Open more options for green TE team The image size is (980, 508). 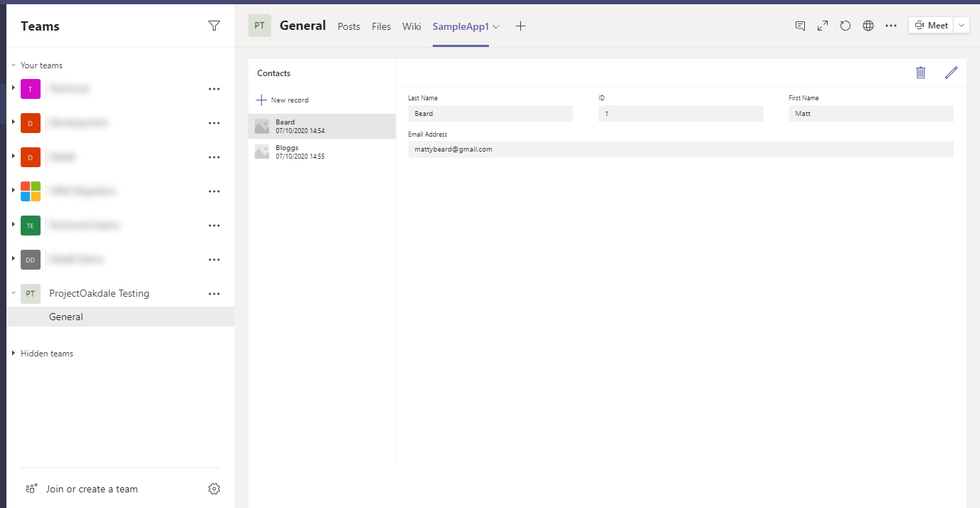pos(214,226)
